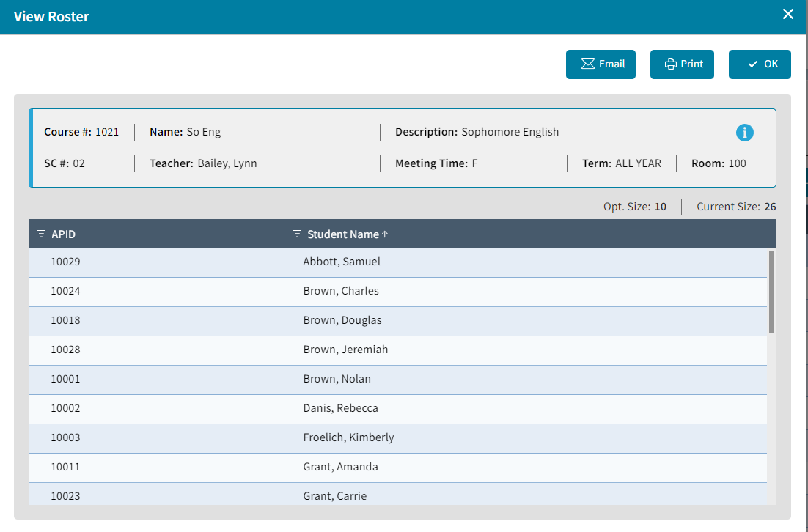Viewport: 808px width, 532px height.
Task: Select student Brown, Jeremiah
Action: 345,350
